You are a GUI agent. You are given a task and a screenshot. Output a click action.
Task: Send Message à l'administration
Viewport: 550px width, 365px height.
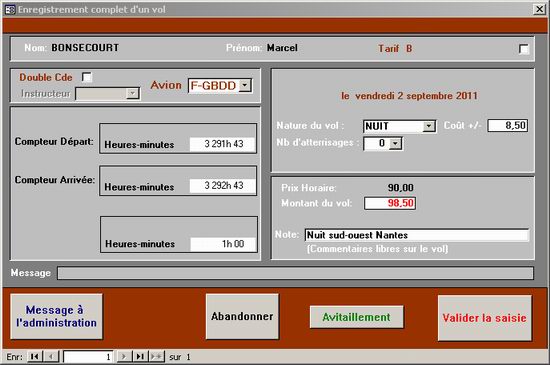tap(56, 316)
